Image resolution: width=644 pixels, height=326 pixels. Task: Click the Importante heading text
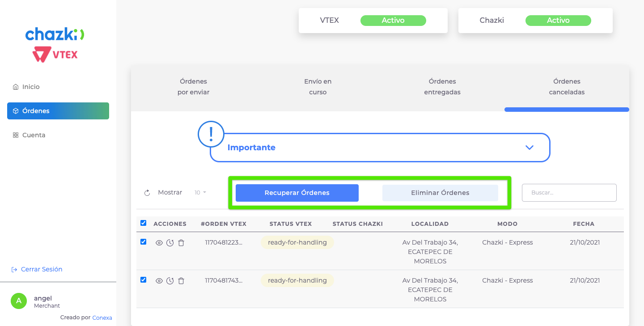click(251, 148)
